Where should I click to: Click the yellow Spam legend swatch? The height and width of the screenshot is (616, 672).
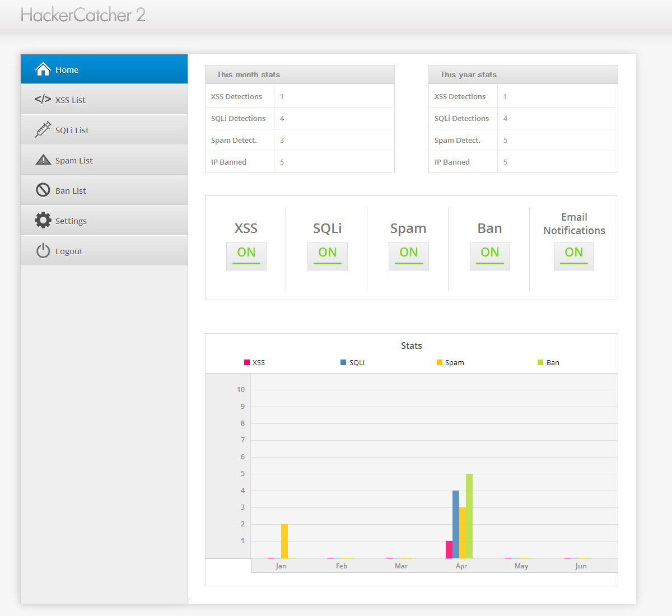click(440, 362)
